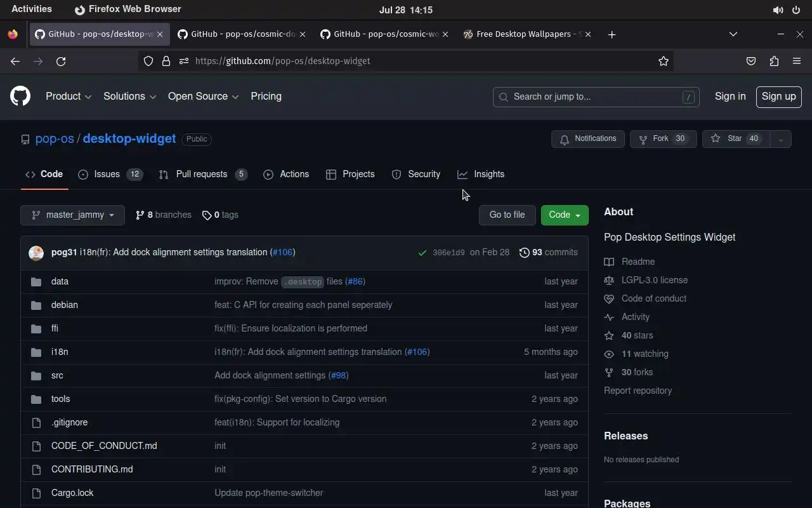Click the Search or jump to field
The height and width of the screenshot is (508, 812).
[x=596, y=97]
